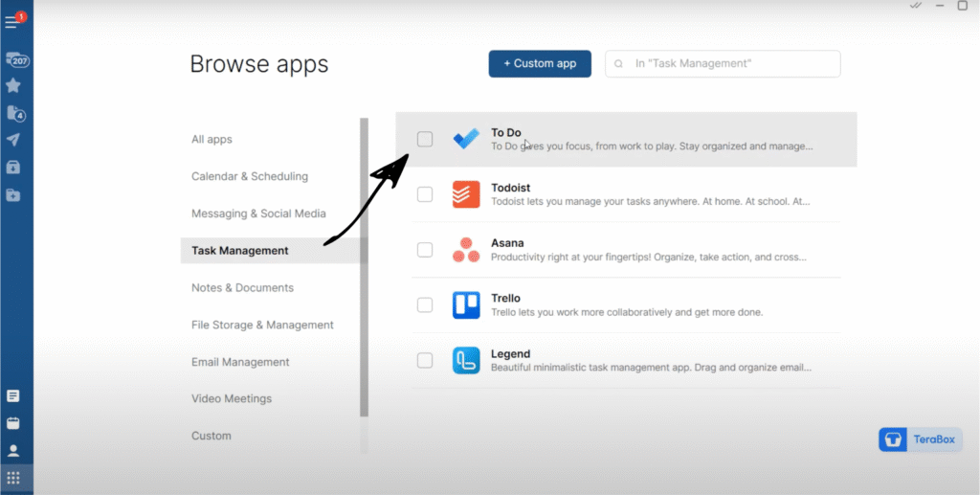This screenshot has width=980, height=495.
Task: Check the Legend app checkbox
Action: click(425, 360)
